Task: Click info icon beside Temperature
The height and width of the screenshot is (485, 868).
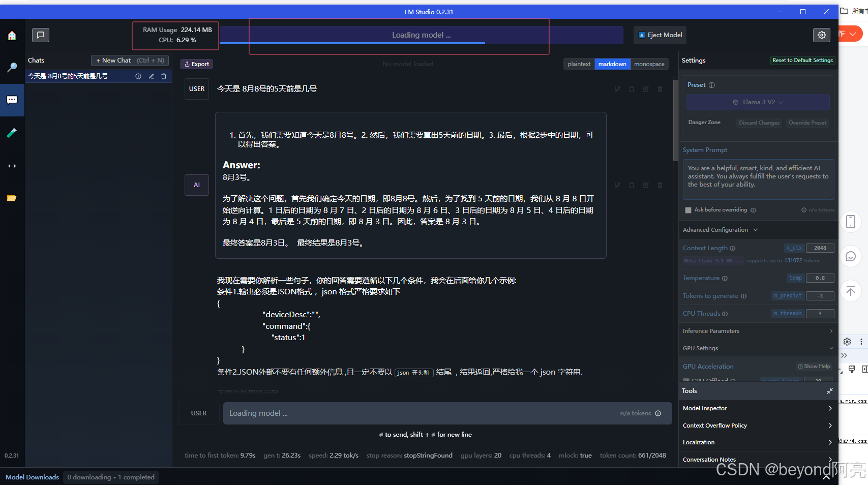Action: (725, 279)
